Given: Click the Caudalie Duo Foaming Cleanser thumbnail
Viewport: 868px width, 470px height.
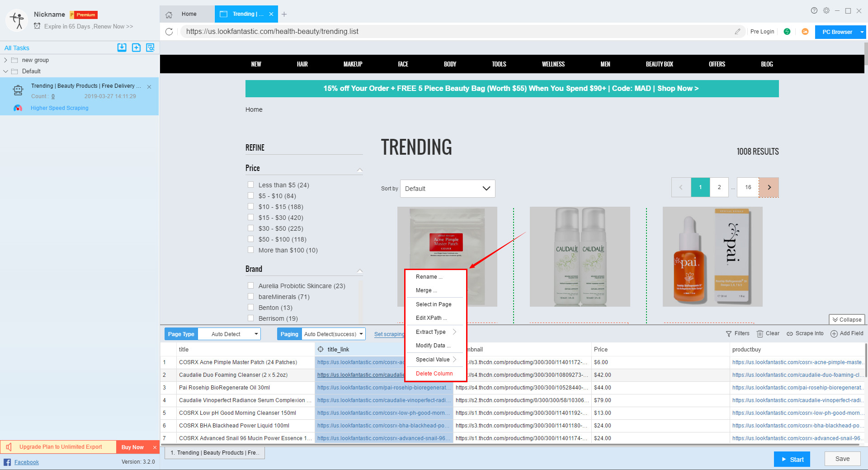Looking at the screenshot, I should pyautogui.click(x=580, y=256).
